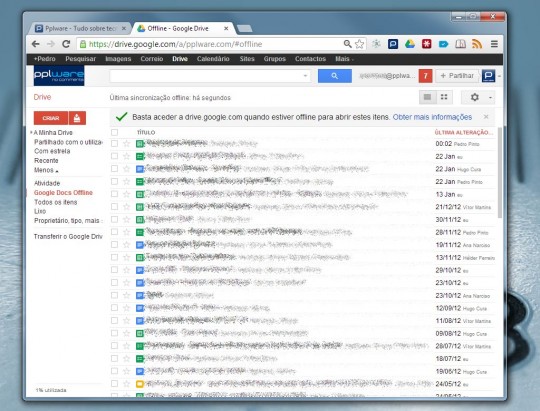
Task: Dismiss the offline notification with X
Action: 486,117
